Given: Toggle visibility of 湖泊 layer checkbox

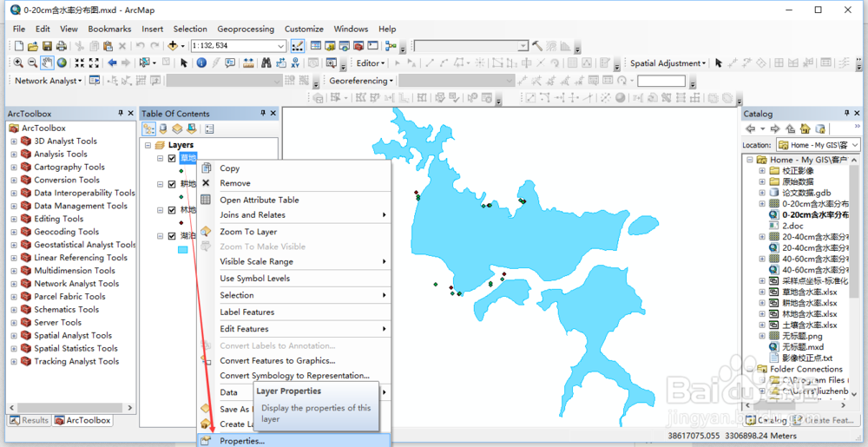Looking at the screenshot, I should (172, 236).
